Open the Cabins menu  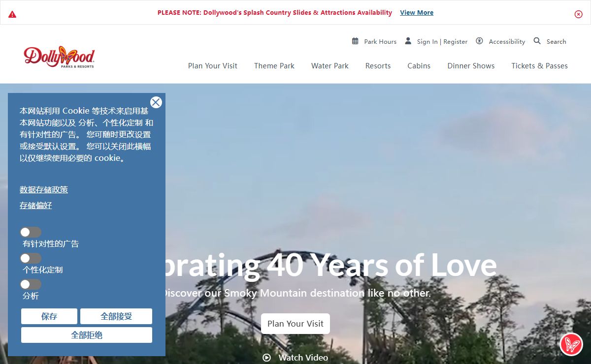[x=419, y=66]
